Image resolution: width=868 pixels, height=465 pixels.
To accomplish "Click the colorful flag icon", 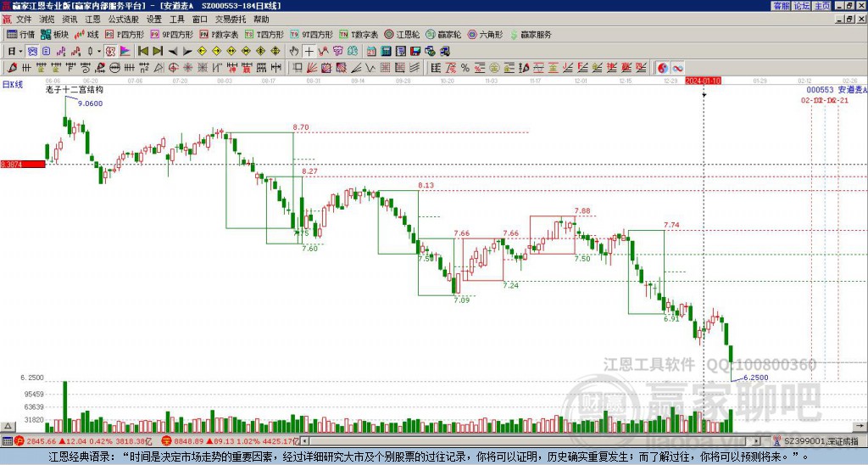I will (x=125, y=52).
